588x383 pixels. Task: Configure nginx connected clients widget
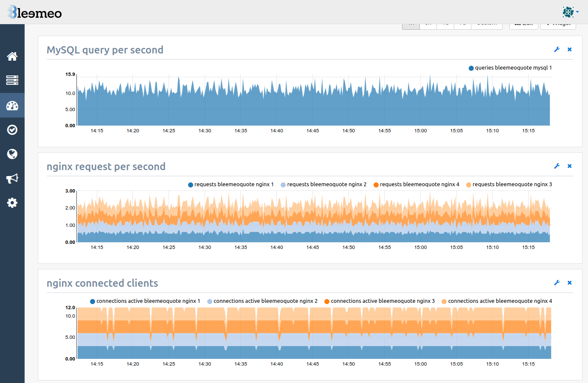click(557, 283)
